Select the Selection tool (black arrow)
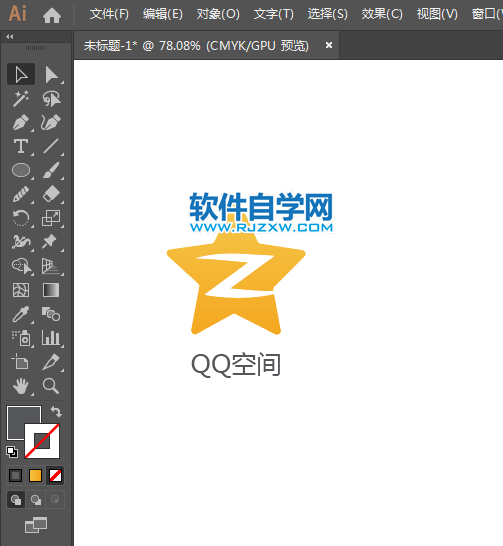The height and width of the screenshot is (546, 503). [x=21, y=74]
